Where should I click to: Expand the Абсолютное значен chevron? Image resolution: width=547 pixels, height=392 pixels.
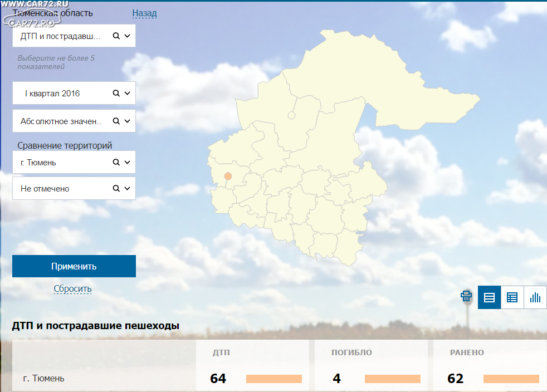click(x=128, y=121)
